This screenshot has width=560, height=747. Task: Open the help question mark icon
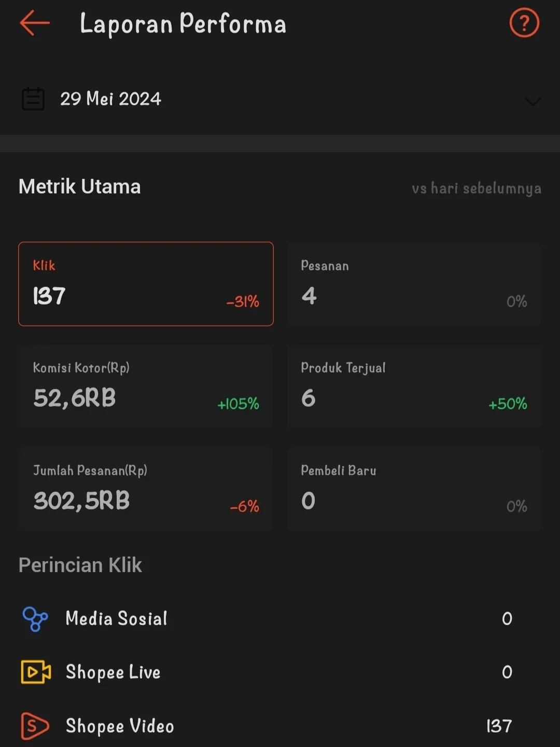524,23
